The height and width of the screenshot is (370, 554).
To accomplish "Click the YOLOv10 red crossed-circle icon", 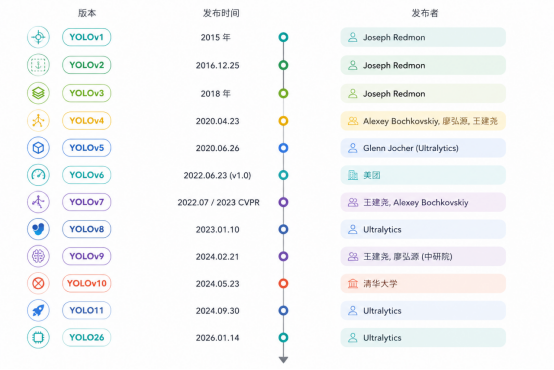I will point(38,283).
